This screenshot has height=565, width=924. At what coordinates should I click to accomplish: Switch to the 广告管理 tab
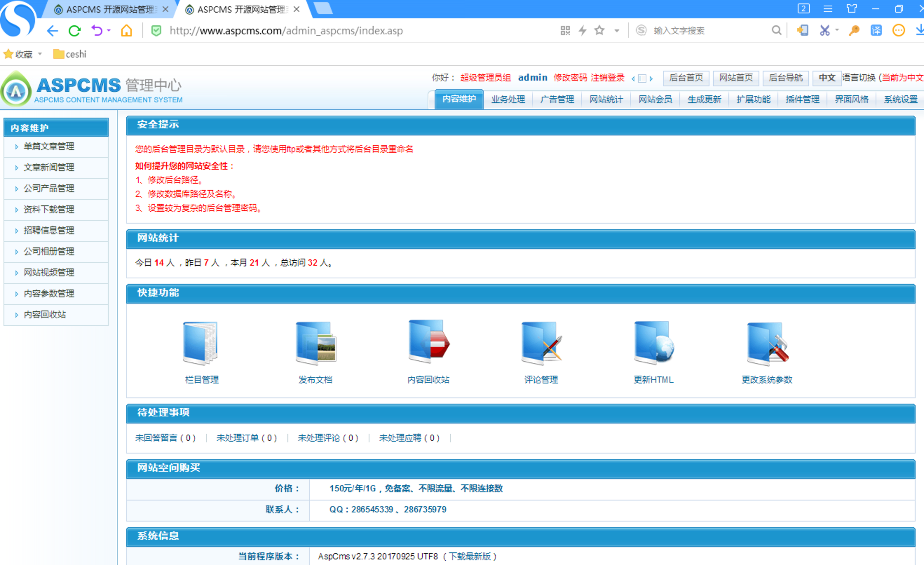[x=557, y=99]
